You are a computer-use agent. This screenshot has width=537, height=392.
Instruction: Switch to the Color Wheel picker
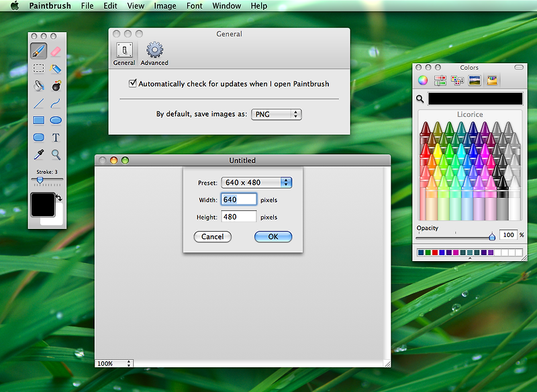pyautogui.click(x=422, y=80)
